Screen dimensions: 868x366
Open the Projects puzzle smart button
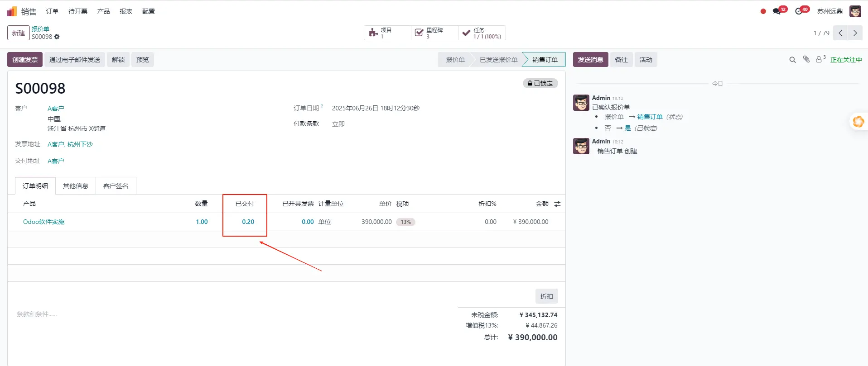click(387, 33)
